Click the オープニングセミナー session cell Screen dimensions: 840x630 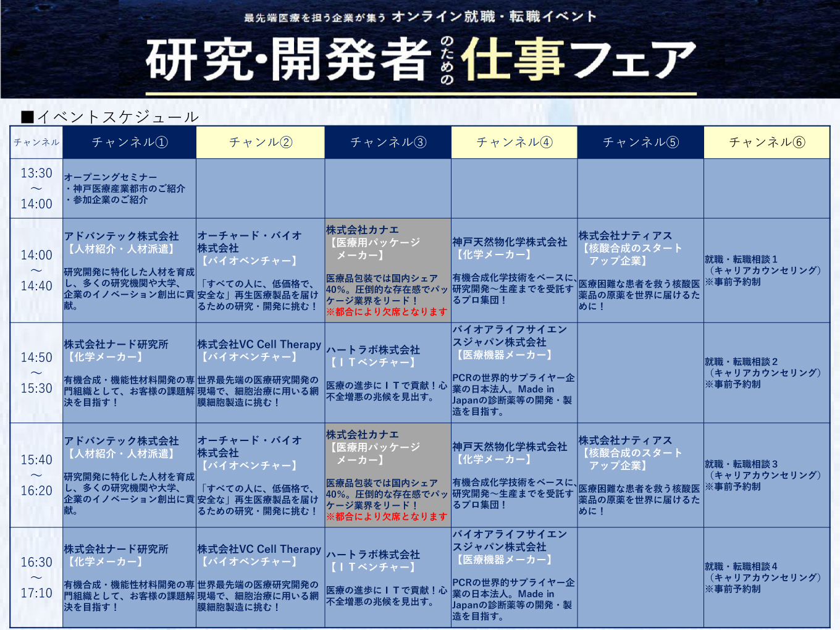pos(129,188)
